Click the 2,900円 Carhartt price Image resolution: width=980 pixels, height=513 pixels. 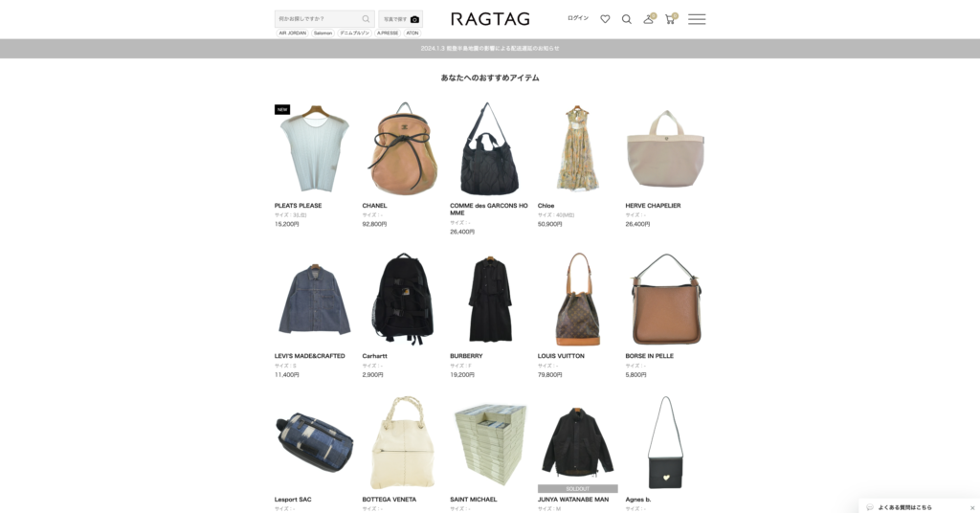372,375
